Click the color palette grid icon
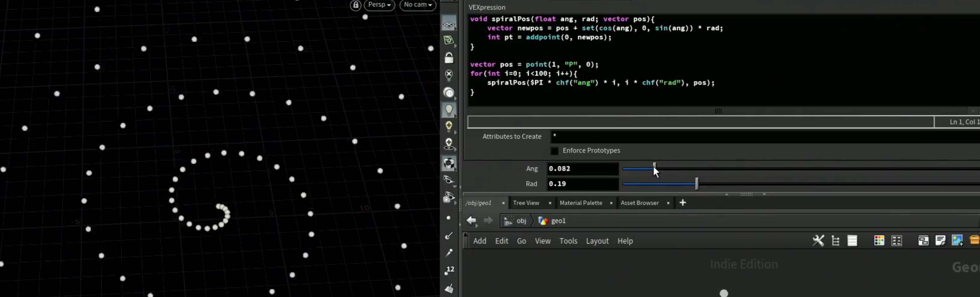 (879, 241)
